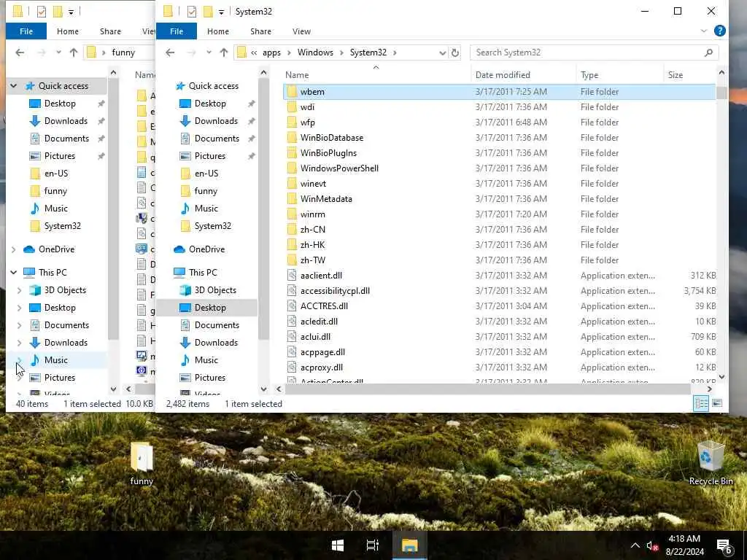Image resolution: width=747 pixels, height=560 pixels.
Task: Click the New folder quick access icon in System32
Action: (208, 12)
